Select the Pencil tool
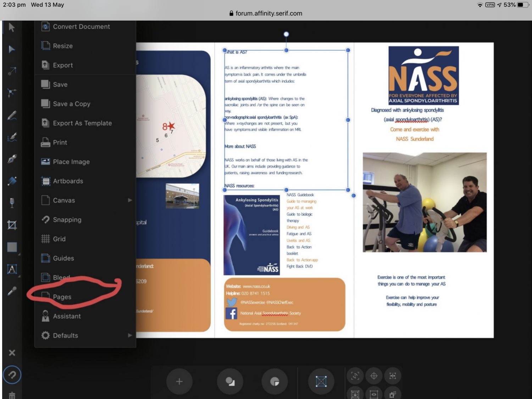Image resolution: width=532 pixels, height=399 pixels. [12, 115]
